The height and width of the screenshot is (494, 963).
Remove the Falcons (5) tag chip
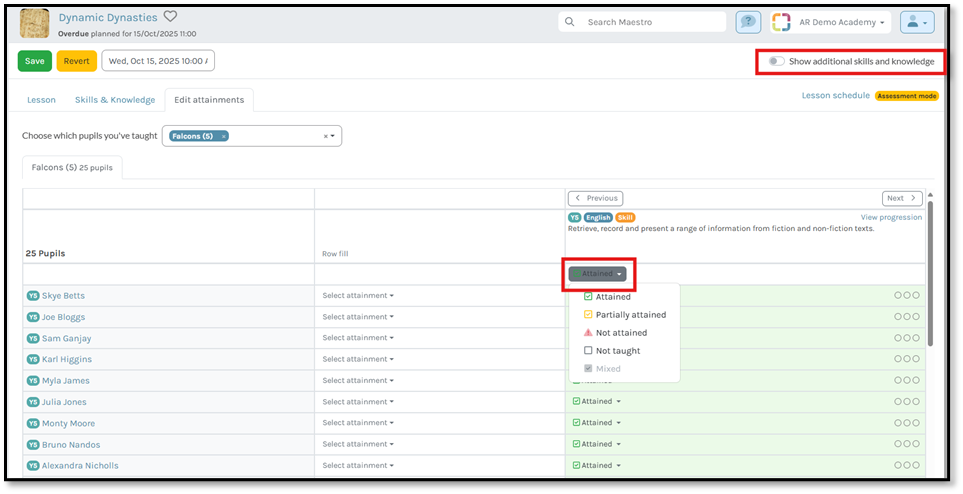[x=223, y=136]
